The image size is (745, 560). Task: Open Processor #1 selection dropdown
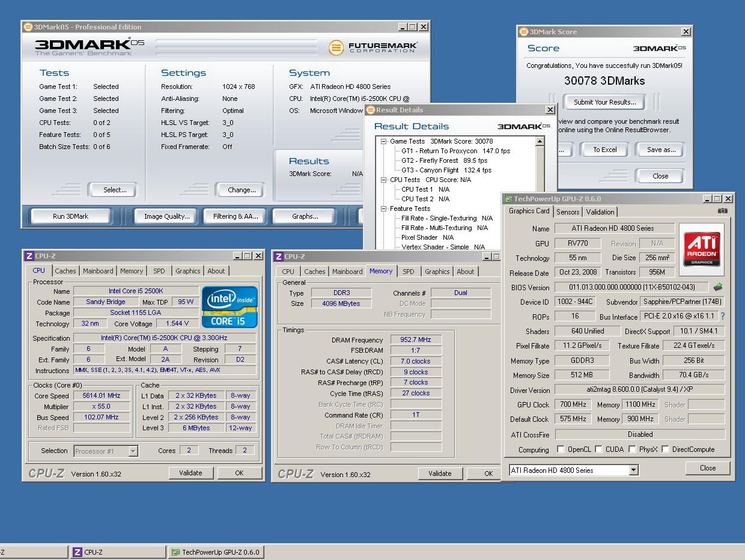(133, 451)
